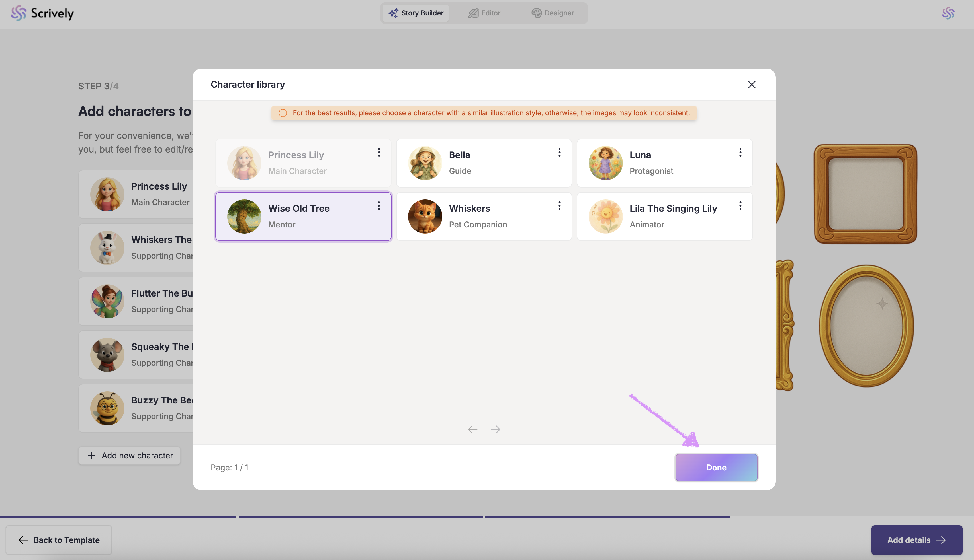Go to previous library page arrow
Image resolution: width=974 pixels, height=560 pixels.
[472, 429]
